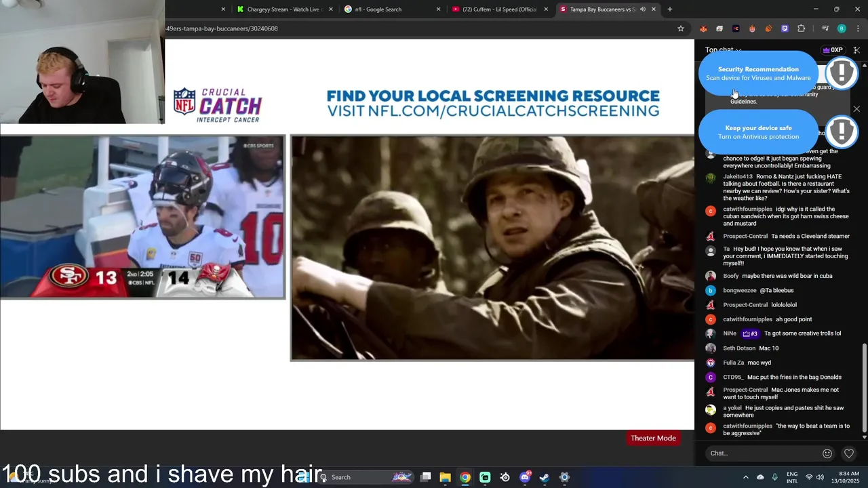
Task: Open the emoji picker in chat input
Action: [x=827, y=453]
